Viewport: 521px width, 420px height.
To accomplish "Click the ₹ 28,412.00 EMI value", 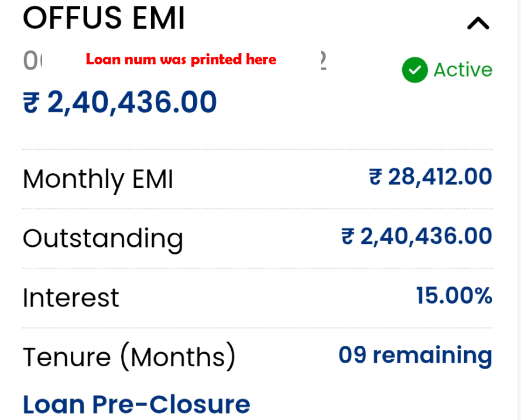I will click(x=431, y=177).
